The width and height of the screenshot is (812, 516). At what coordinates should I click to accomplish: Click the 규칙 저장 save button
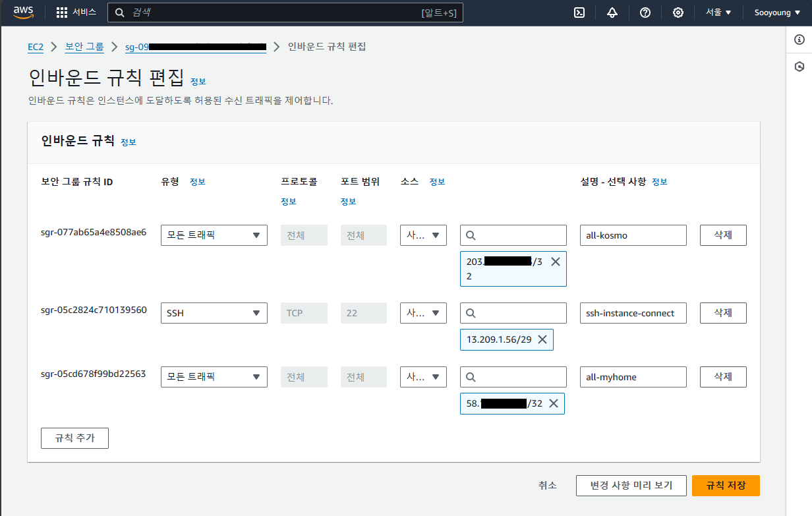coord(725,486)
